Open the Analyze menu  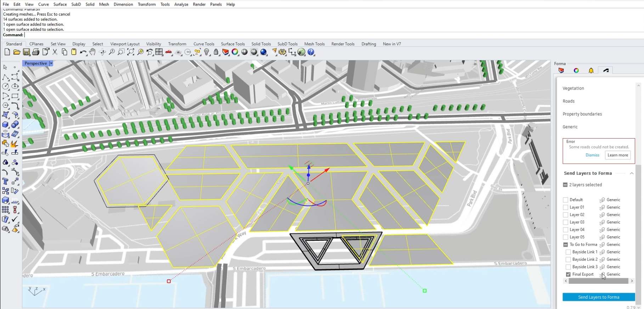181,4
